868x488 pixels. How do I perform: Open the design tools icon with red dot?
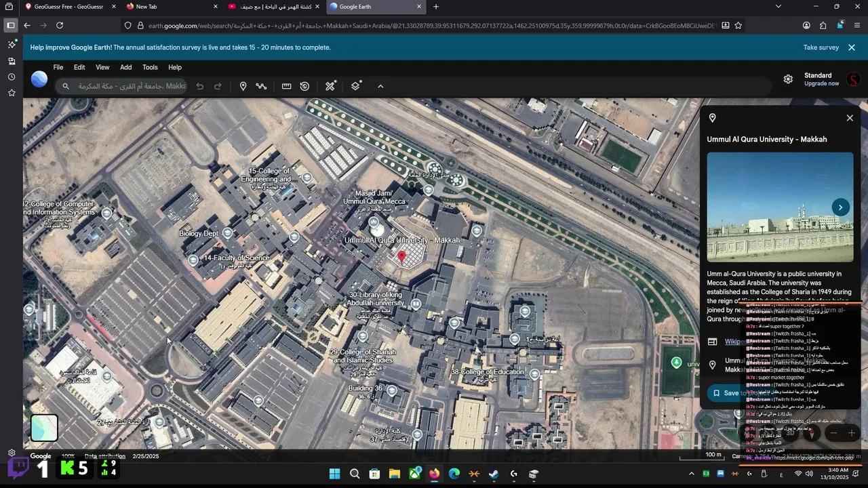330,86
